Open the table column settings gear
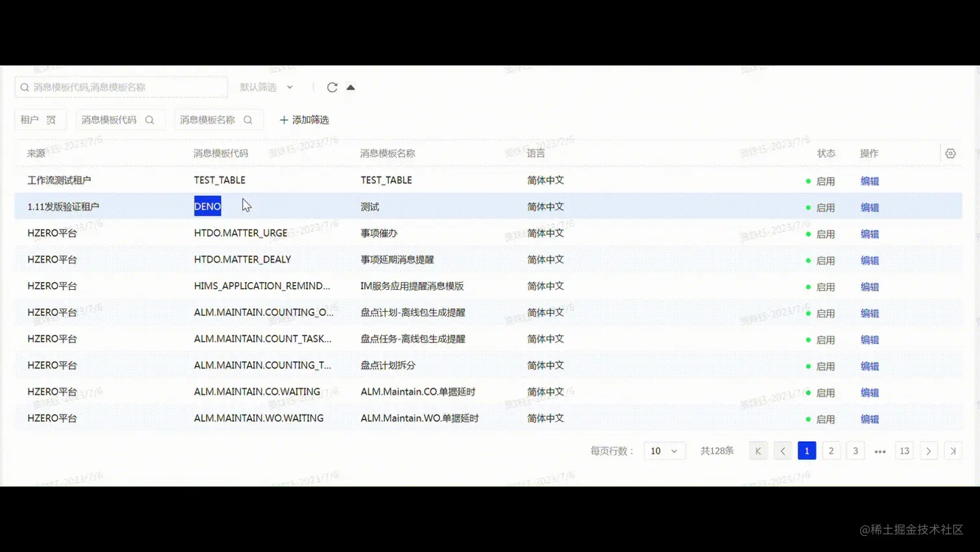This screenshot has height=552, width=980. (x=950, y=153)
